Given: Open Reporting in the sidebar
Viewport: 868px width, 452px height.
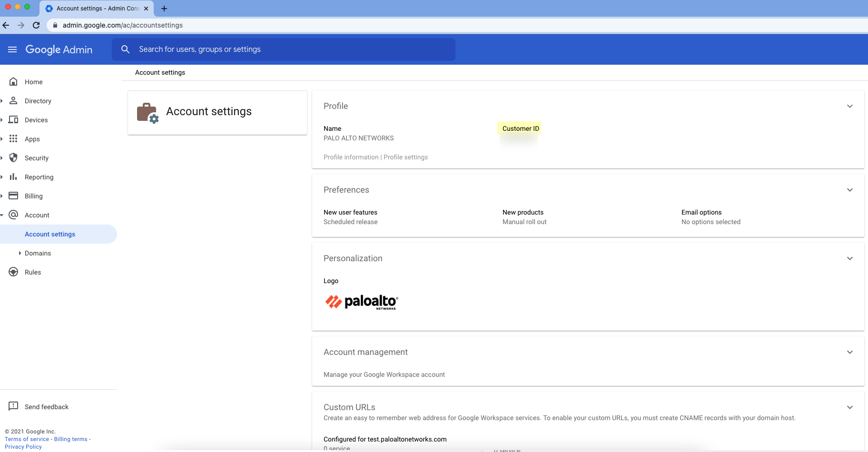Looking at the screenshot, I should [39, 177].
